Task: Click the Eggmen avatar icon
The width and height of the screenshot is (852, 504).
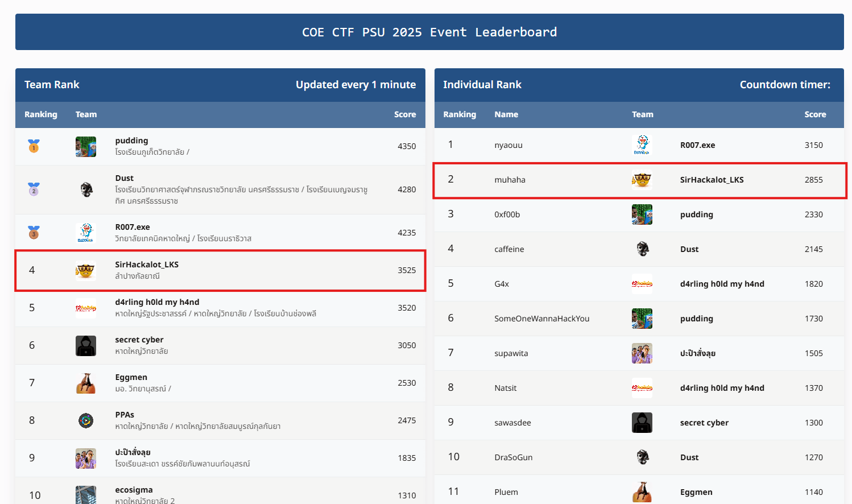Action: (x=86, y=383)
